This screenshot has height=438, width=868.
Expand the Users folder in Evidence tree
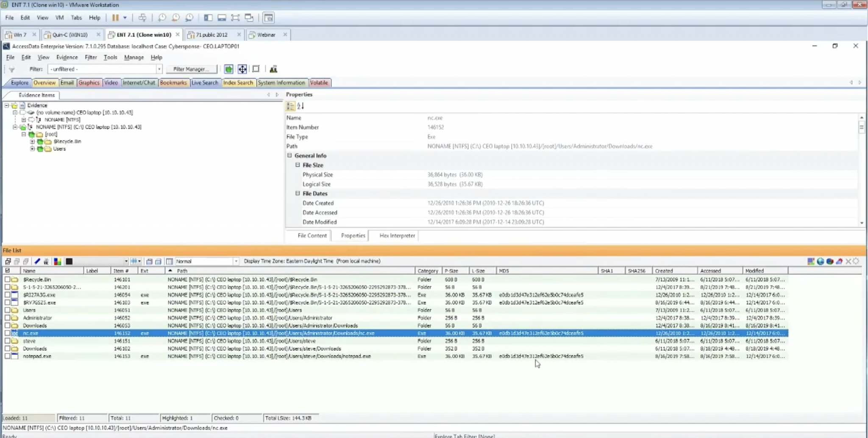coord(33,149)
